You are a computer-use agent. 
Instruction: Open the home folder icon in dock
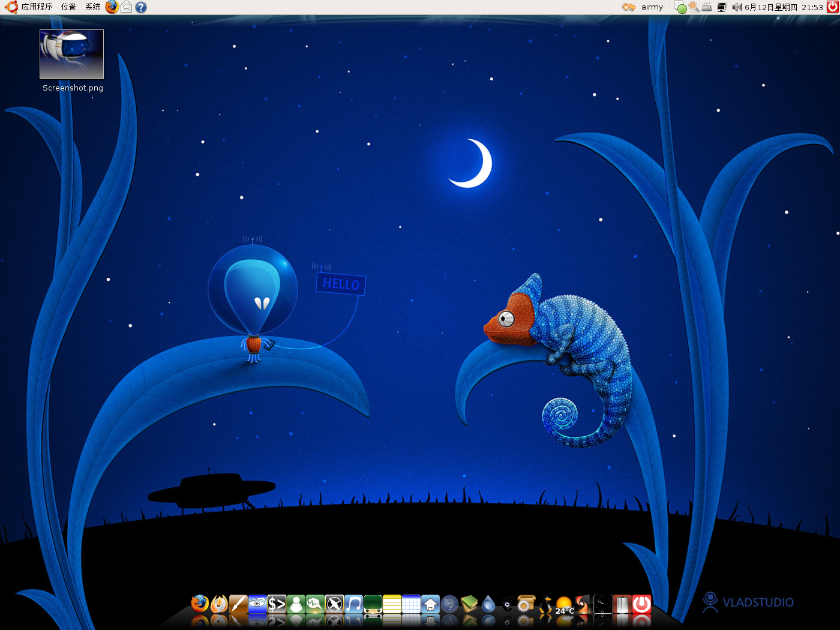click(430, 604)
